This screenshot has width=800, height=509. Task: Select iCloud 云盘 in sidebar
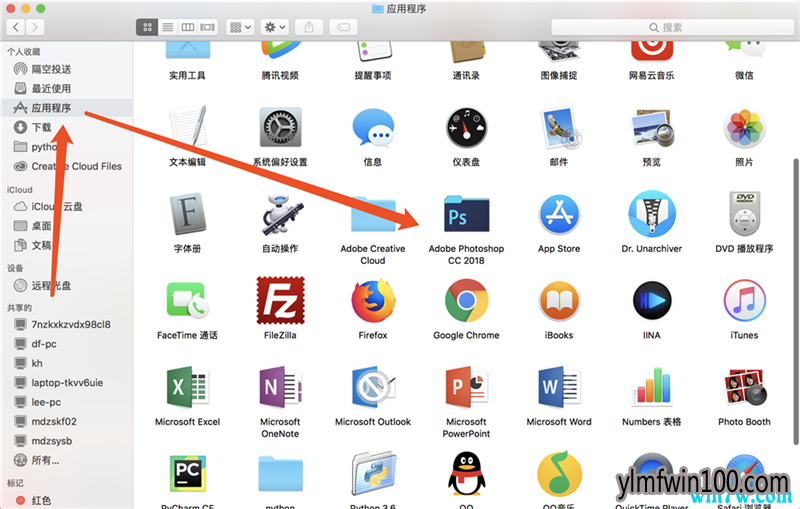pyautogui.click(x=67, y=206)
